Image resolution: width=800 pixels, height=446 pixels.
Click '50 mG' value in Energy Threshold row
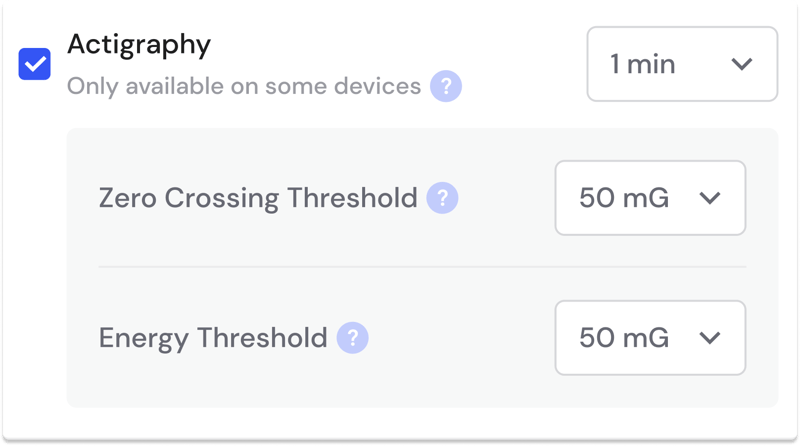point(624,338)
